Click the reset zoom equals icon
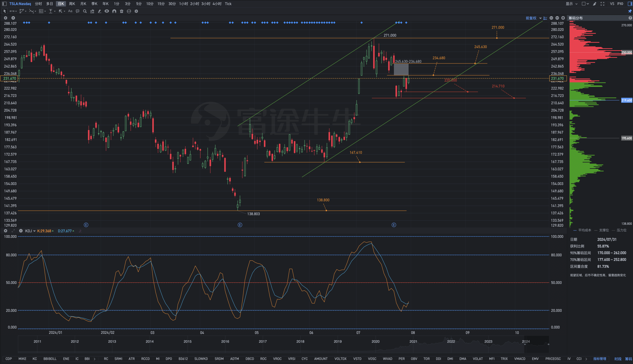 pos(551,18)
